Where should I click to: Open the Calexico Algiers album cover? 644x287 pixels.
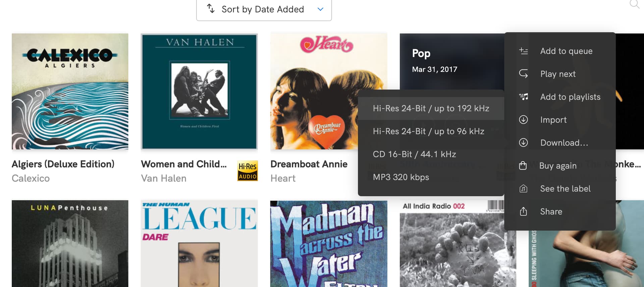pos(70,91)
